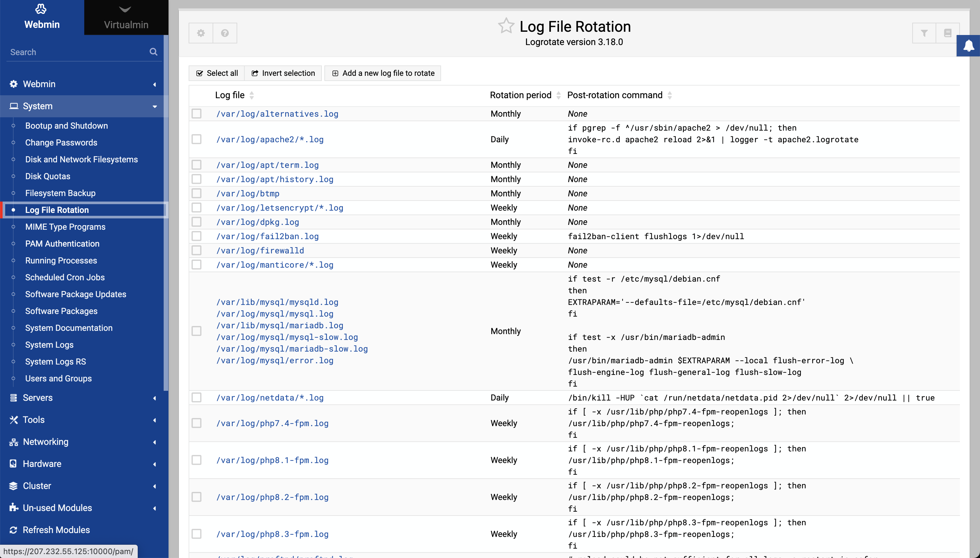
Task: Click the /var/log/letsencrypt/*.log link
Action: coord(280,207)
